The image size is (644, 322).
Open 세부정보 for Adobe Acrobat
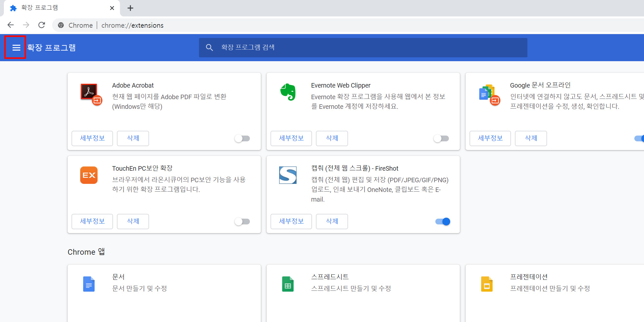click(92, 138)
